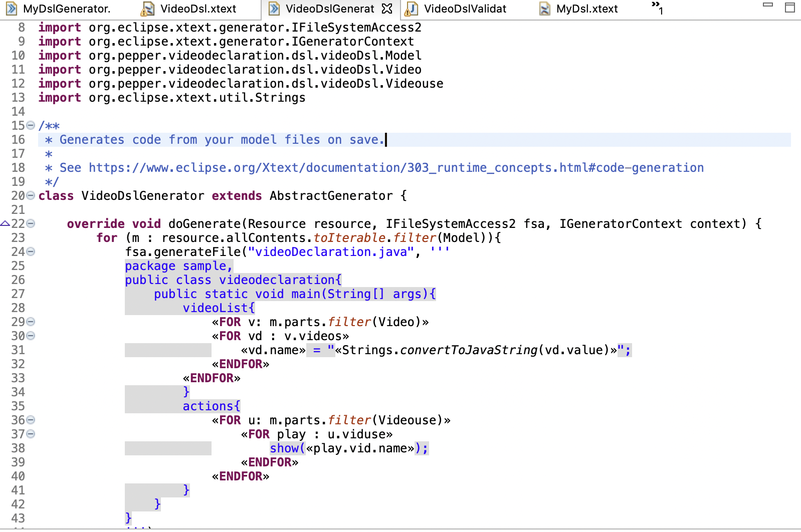801x532 pixels.
Task: Click the 'package sample,' template line
Action: 179,266
